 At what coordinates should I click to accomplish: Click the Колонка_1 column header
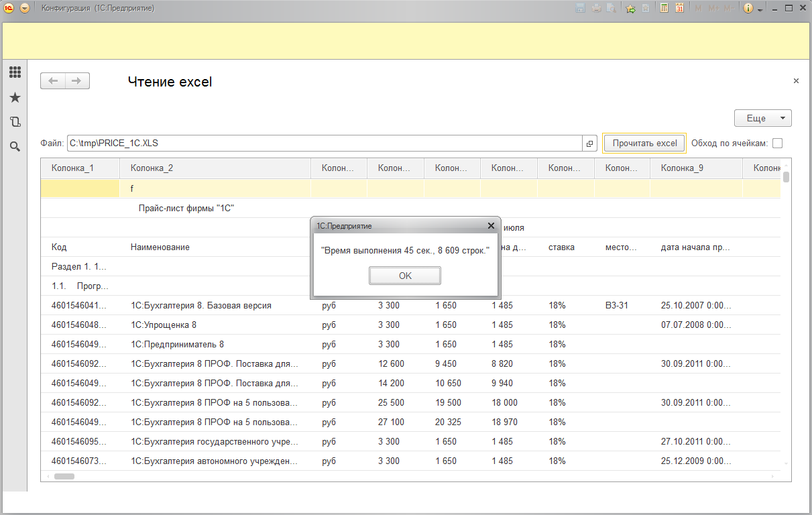point(80,168)
